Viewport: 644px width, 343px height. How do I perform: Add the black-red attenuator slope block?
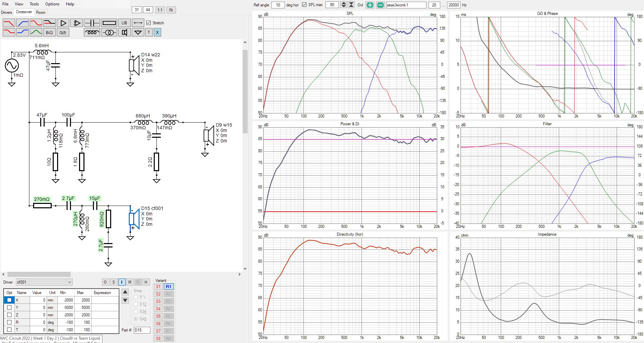tap(49, 23)
